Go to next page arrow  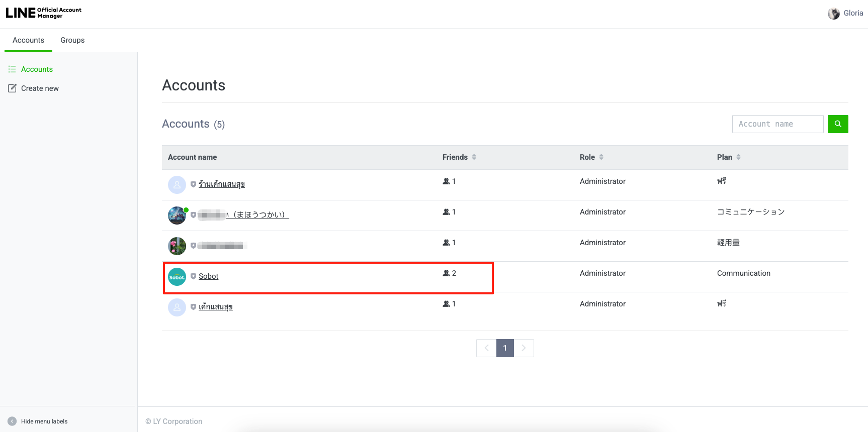[524, 348]
